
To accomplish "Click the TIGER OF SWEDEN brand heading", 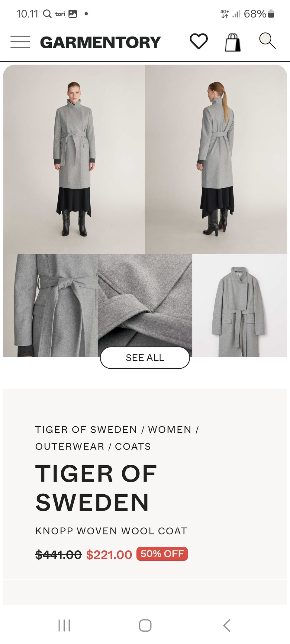I will point(96,488).
